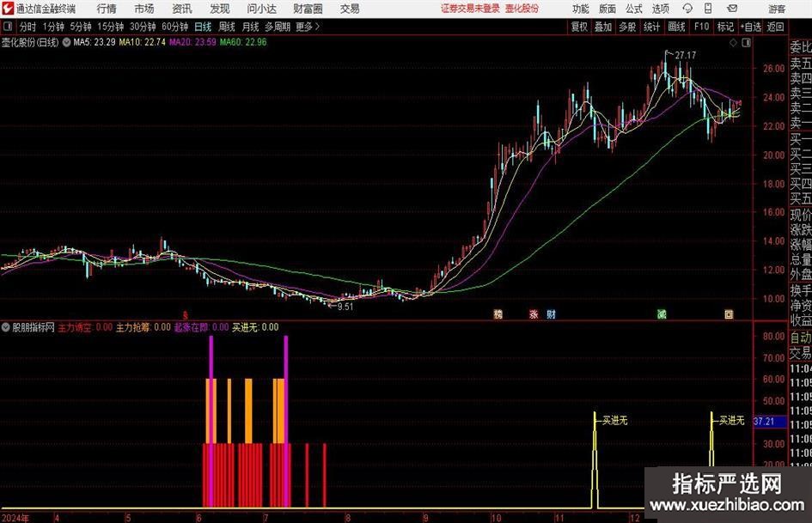Open the 多周期 multi-period view
The height and width of the screenshot is (523, 812).
coord(278,27)
